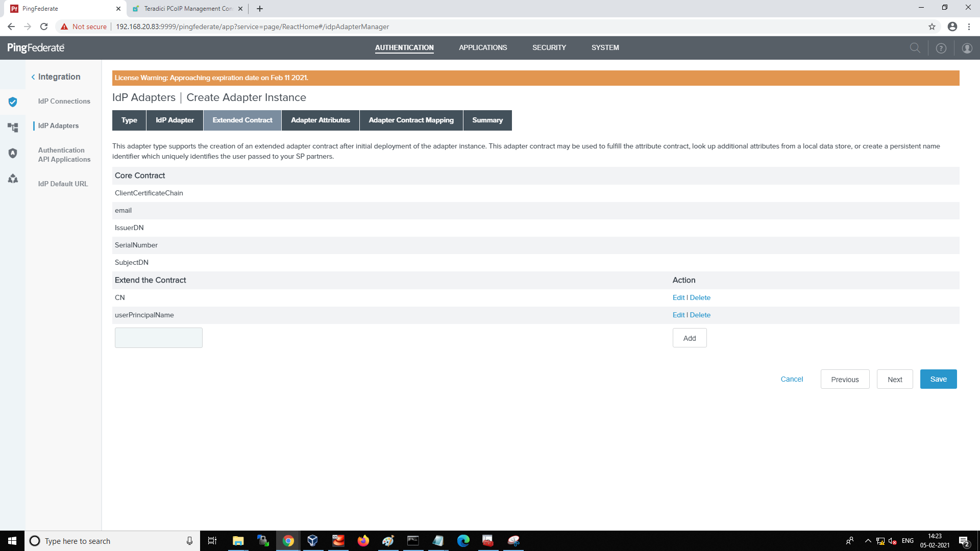Go to the Type step tab
Image resolution: width=980 pixels, height=551 pixels.
(x=129, y=120)
